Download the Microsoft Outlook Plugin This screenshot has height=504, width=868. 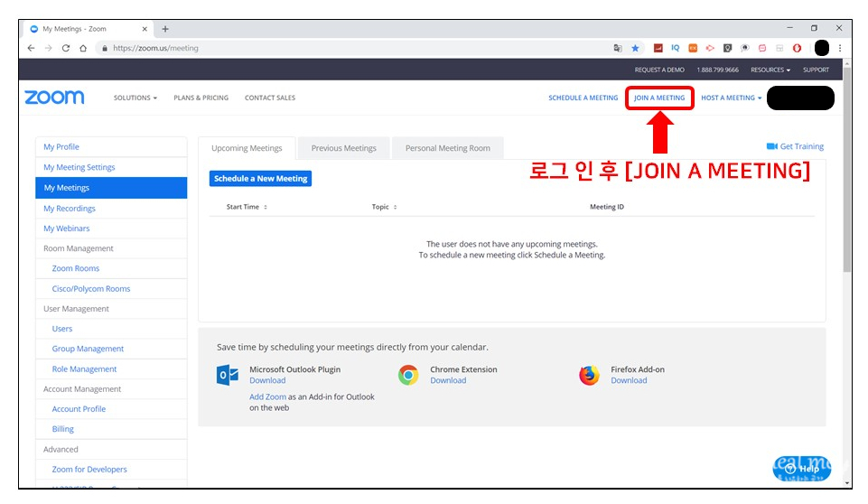point(267,380)
